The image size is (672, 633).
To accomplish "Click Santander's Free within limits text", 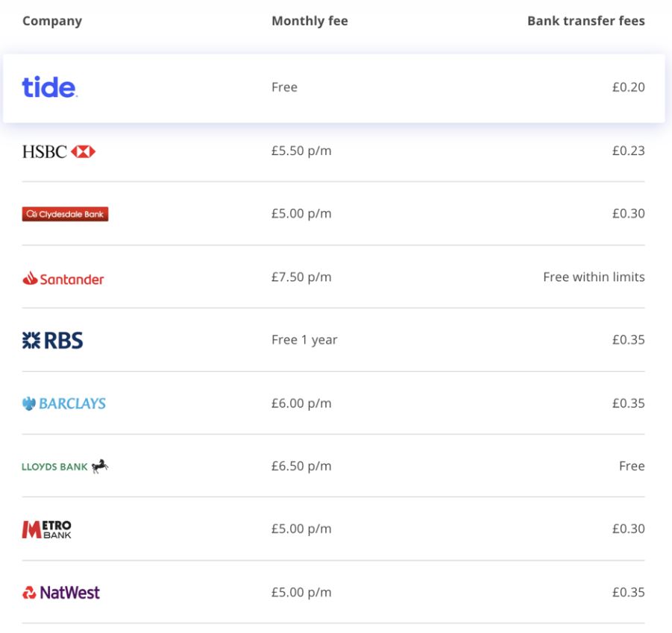I will (594, 277).
